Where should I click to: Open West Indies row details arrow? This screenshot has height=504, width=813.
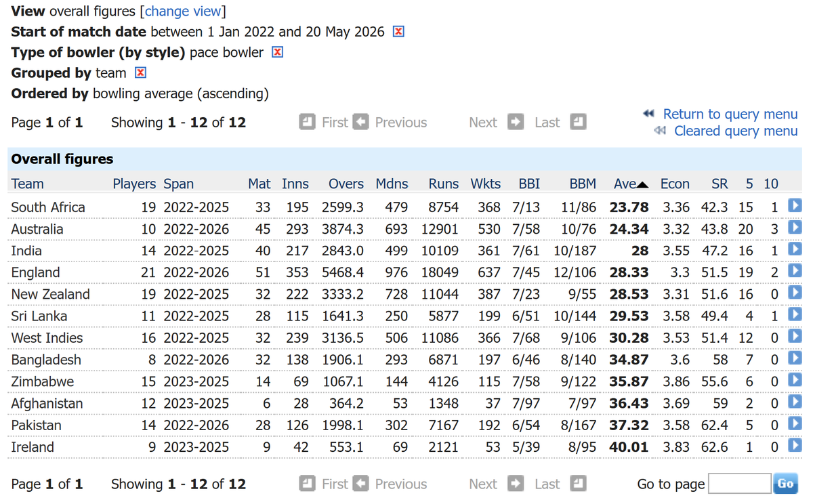pyautogui.click(x=795, y=337)
